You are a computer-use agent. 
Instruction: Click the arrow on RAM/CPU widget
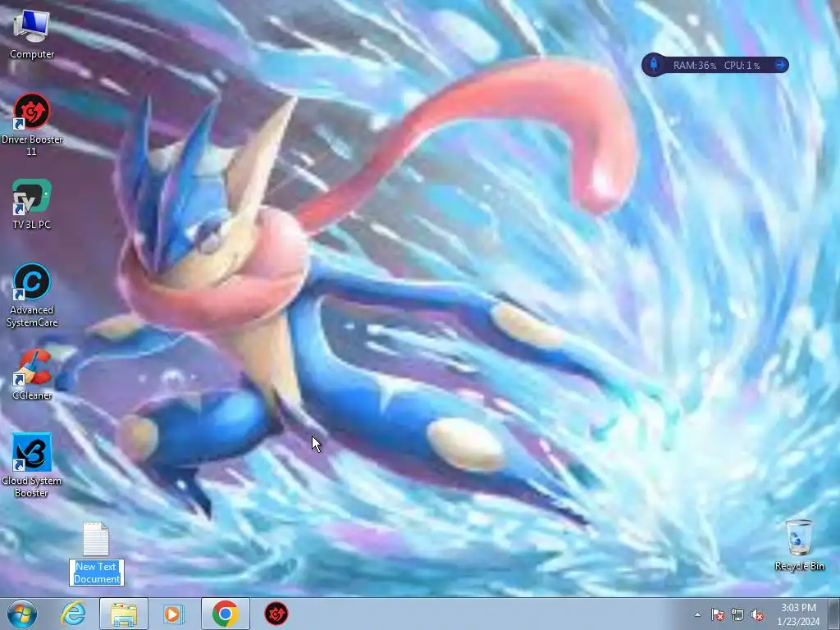(x=781, y=65)
